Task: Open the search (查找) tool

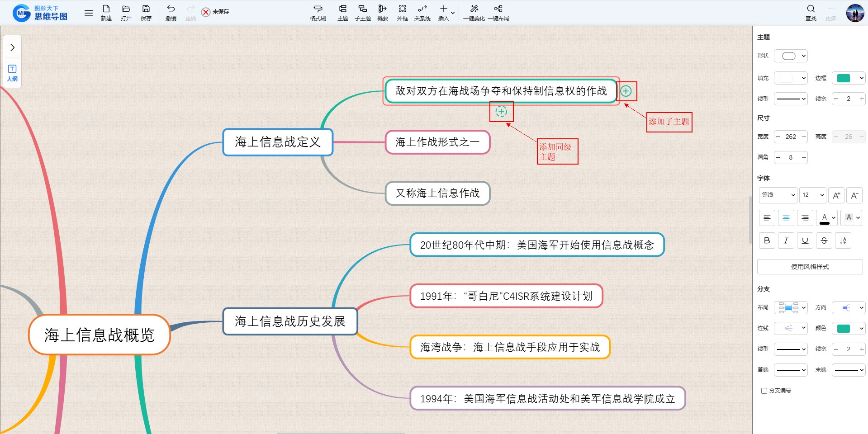Action: [x=811, y=12]
